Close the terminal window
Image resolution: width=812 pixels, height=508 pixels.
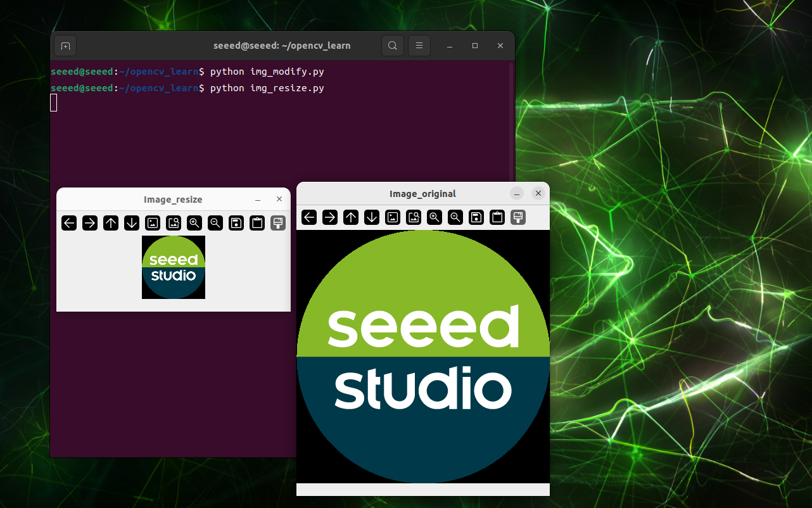click(x=500, y=46)
